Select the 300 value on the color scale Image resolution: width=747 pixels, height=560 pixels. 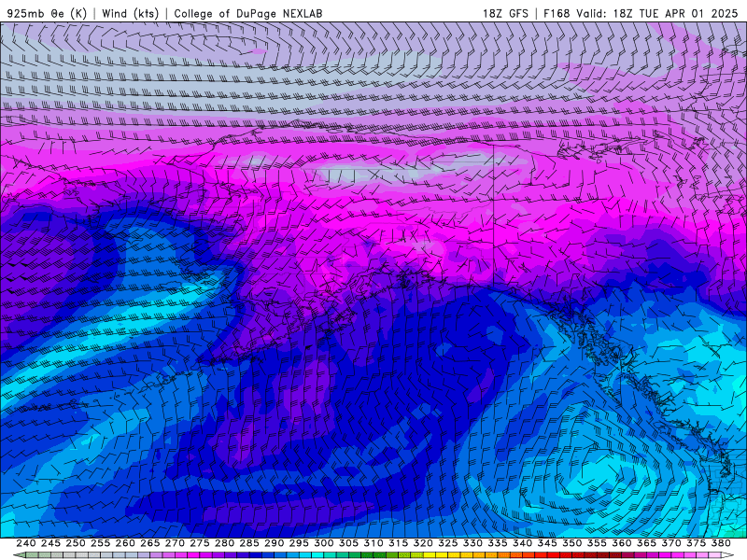pyautogui.click(x=323, y=543)
